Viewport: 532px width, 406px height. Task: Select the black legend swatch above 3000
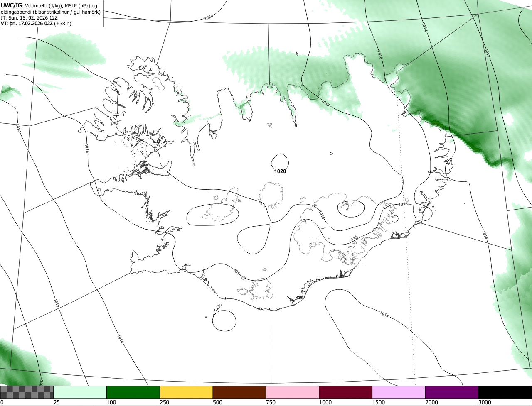point(505,392)
